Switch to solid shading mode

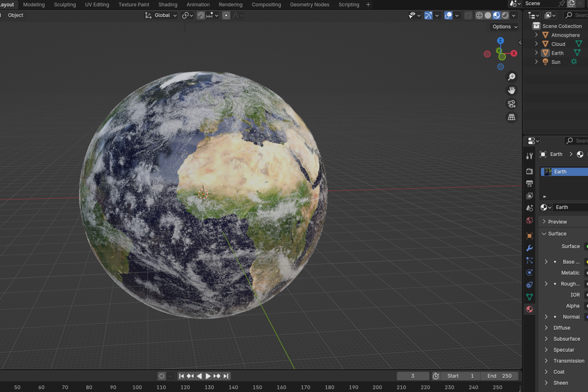(x=488, y=15)
